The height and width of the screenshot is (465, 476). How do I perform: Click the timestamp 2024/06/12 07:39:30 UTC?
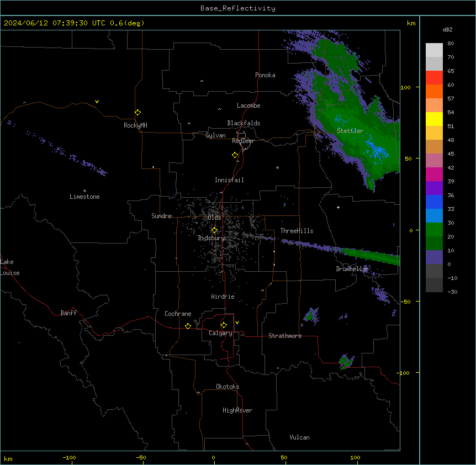(x=55, y=23)
